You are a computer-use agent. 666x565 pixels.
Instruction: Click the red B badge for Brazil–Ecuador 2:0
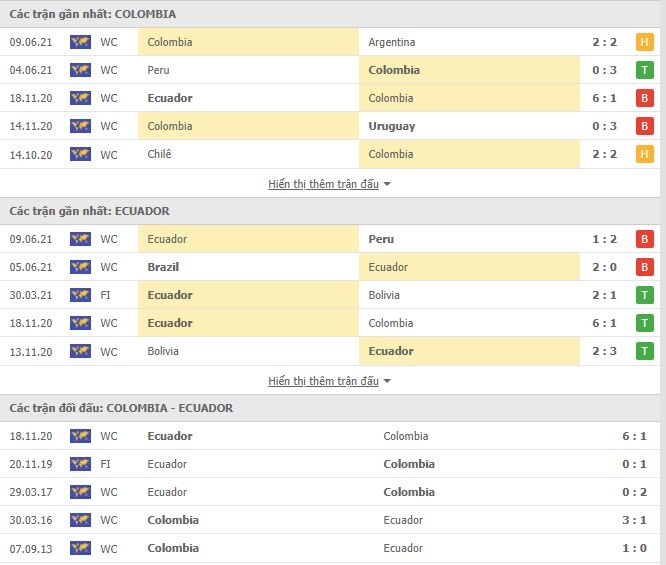(644, 267)
